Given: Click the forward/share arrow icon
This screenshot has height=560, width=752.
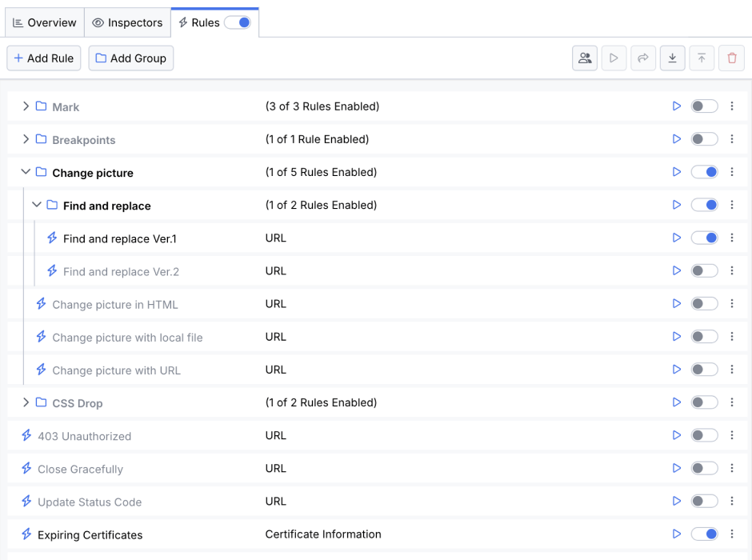Looking at the screenshot, I should coord(643,58).
